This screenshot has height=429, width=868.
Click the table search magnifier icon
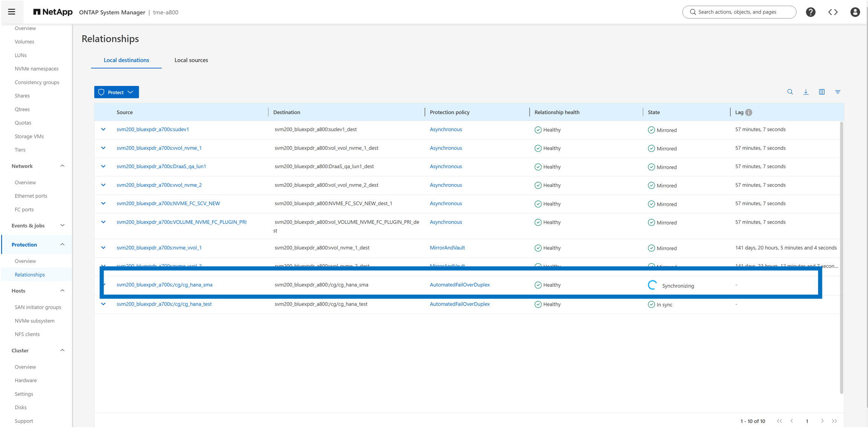tap(790, 92)
